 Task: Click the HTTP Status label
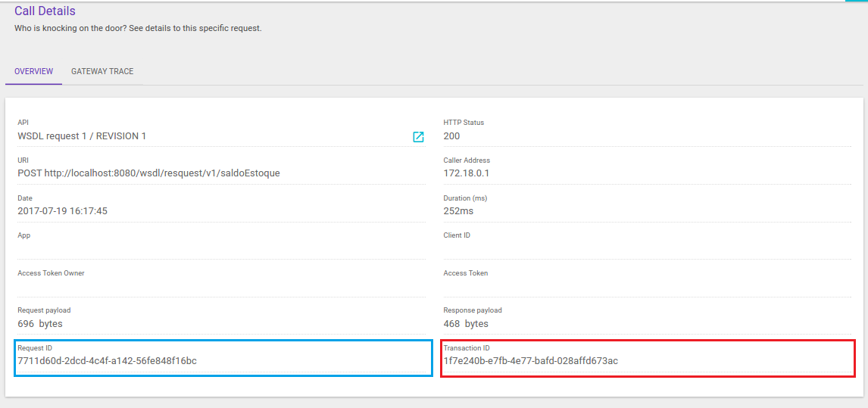tap(464, 123)
